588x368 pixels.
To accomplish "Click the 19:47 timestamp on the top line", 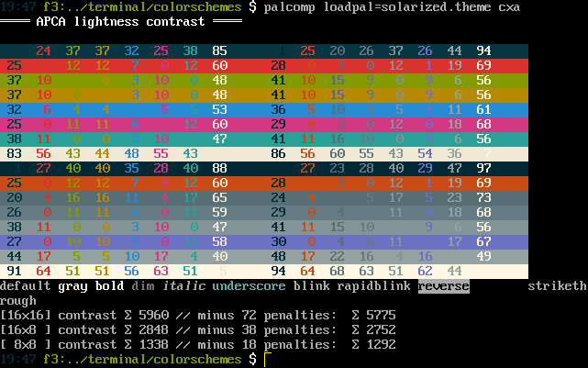I will click(18, 7).
